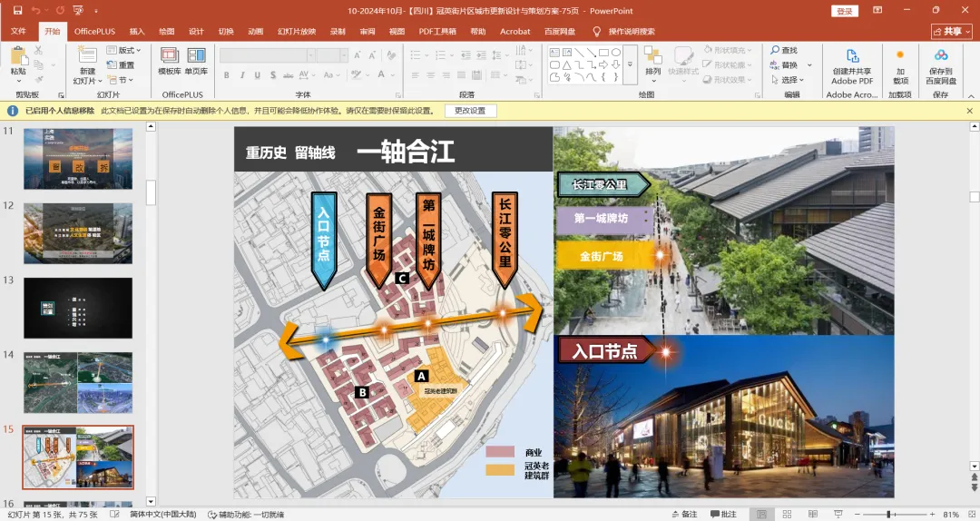
Task: Close the yellow information bar
Action: 969,111
